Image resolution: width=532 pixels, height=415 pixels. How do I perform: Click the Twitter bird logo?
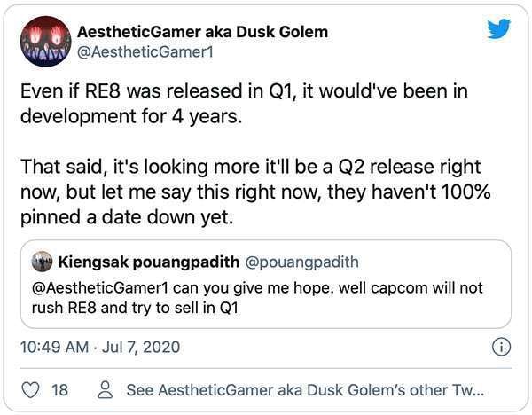point(498,28)
